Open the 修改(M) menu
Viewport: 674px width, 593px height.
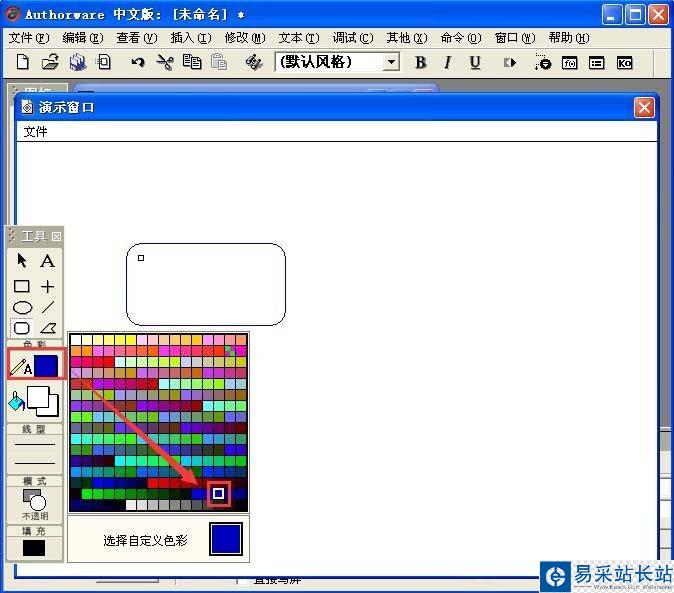(245, 38)
